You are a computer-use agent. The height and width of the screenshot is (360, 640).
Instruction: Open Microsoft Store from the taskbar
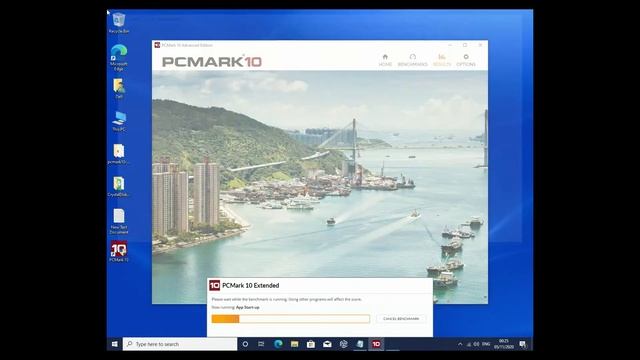pyautogui.click(x=311, y=344)
